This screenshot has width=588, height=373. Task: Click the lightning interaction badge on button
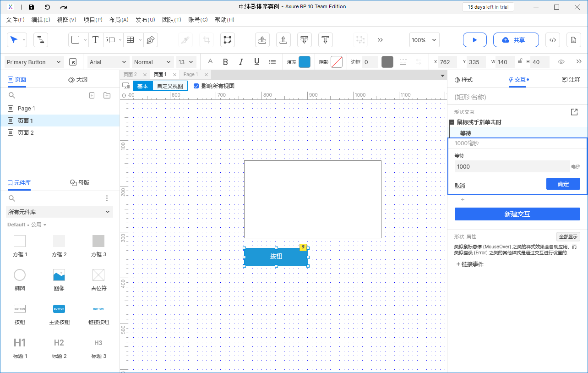[x=303, y=247]
